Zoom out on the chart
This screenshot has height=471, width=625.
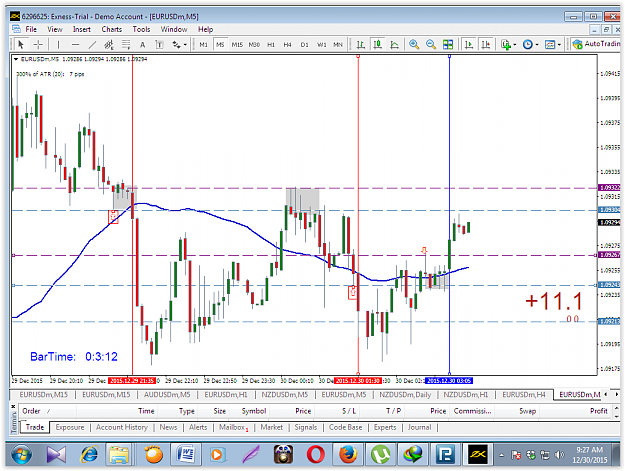430,44
